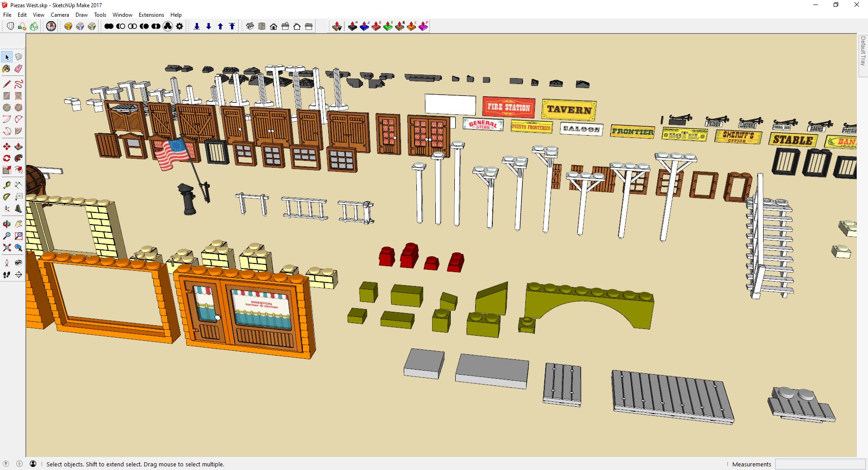Click the globe icon in the top toolbar
The image size is (868, 470).
(51, 26)
